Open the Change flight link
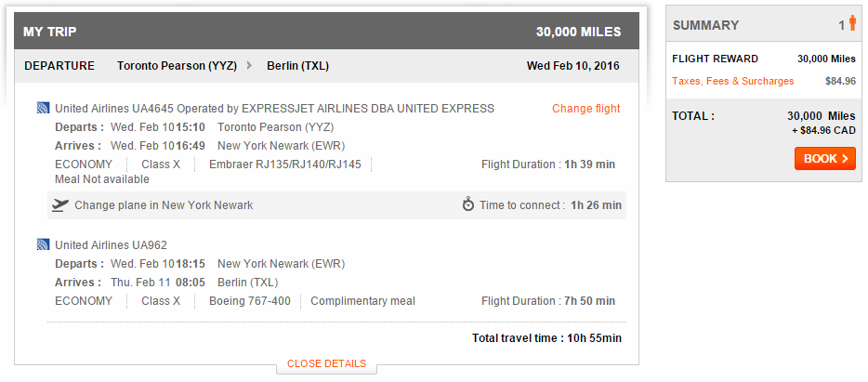This screenshot has width=868, height=382. pos(585,109)
